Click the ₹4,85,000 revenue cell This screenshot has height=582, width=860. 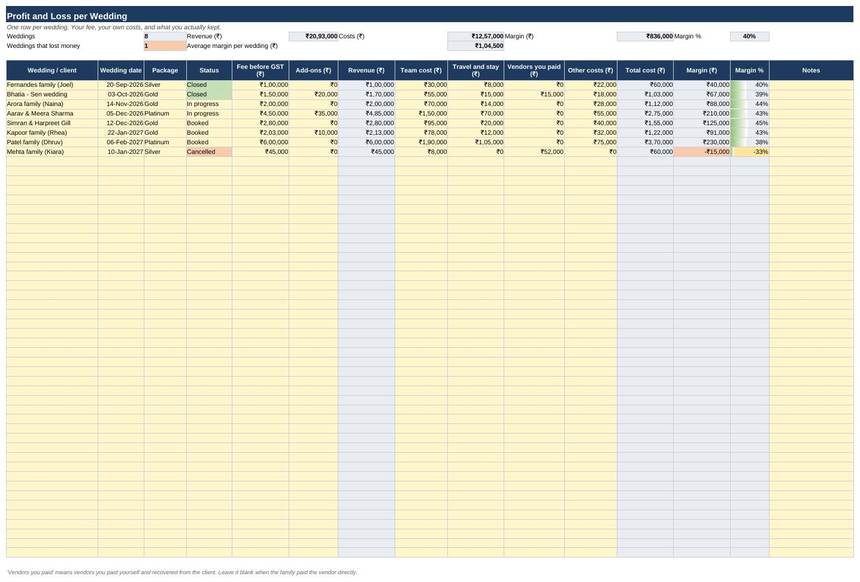click(x=366, y=114)
